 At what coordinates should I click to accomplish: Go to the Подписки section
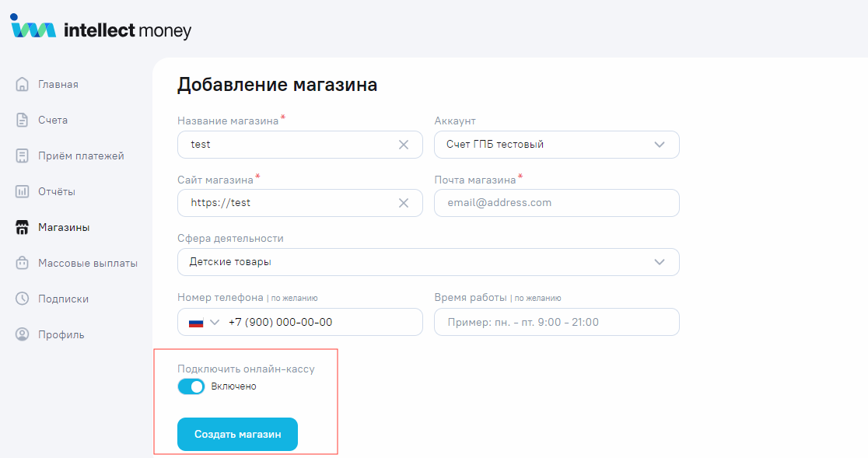coord(63,299)
